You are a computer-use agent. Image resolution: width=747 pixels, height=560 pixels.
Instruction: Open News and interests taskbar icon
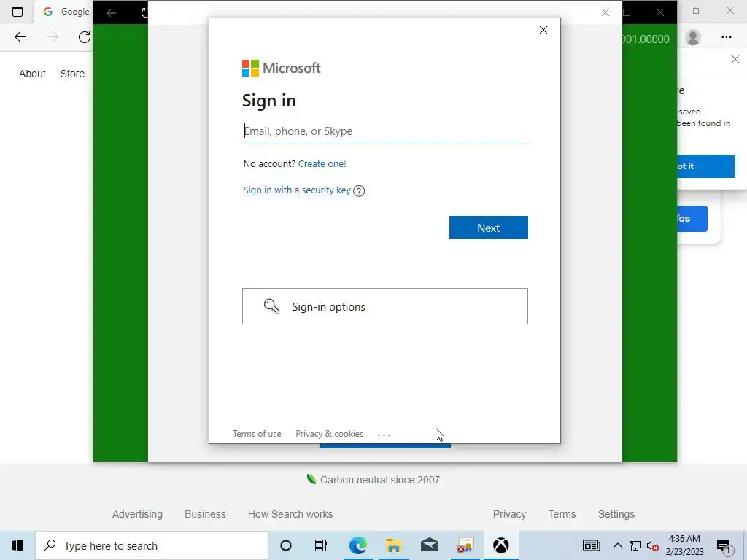click(591, 545)
